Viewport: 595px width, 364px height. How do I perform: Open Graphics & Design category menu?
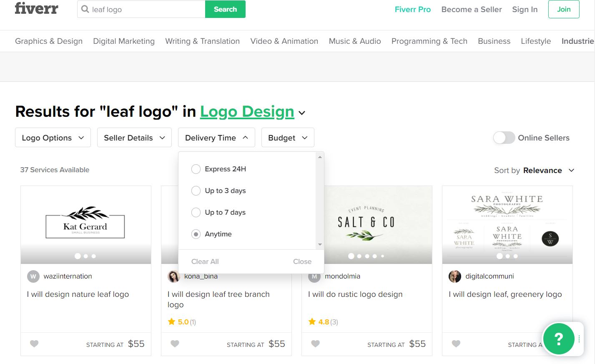(x=49, y=41)
